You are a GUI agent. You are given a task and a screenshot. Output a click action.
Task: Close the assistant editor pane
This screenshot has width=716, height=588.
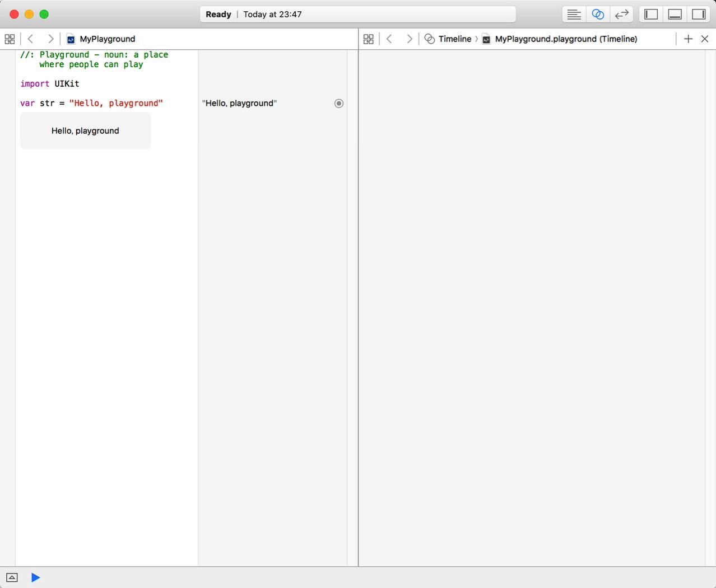[x=705, y=39]
